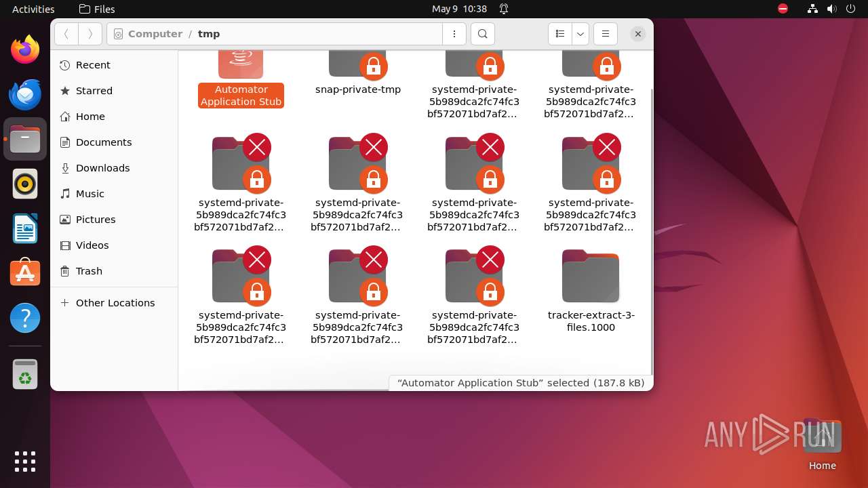Screen dimensions: 868x488
Task: Open Downloads in the sidebar
Action: [114, 168]
